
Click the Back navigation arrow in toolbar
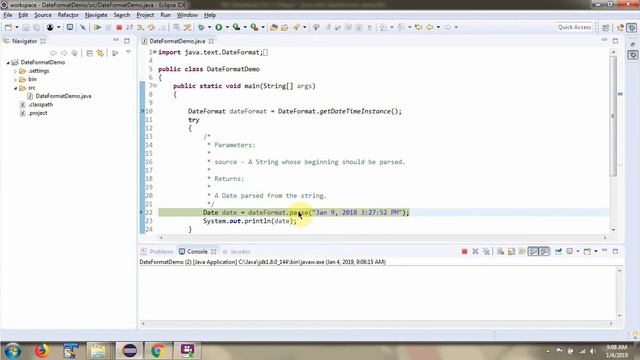pos(429,27)
